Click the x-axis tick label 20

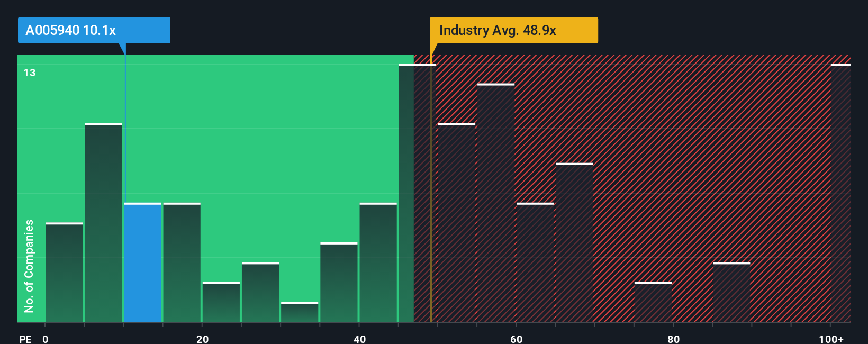(x=202, y=339)
